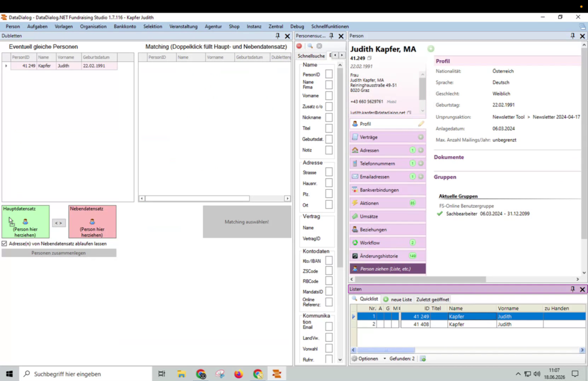Viewport: 588px width, 381px height.
Task: Click the swap '< >' button between datasets
Action: [59, 223]
